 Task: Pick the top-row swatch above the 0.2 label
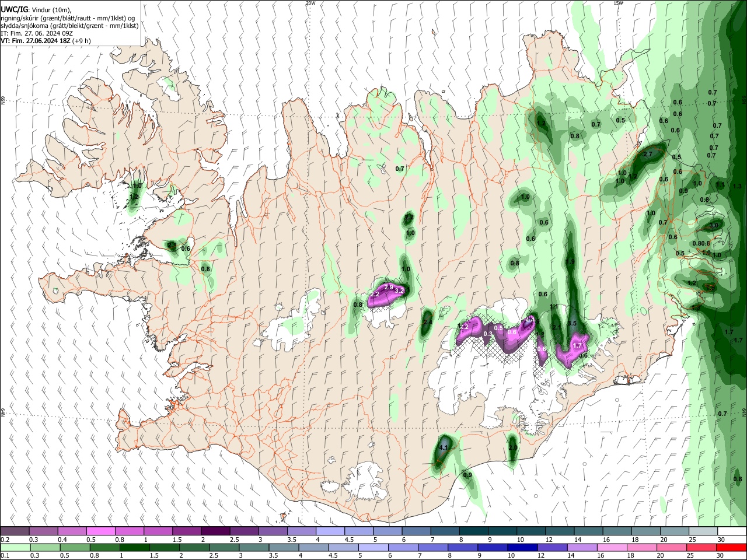[x=15, y=531]
